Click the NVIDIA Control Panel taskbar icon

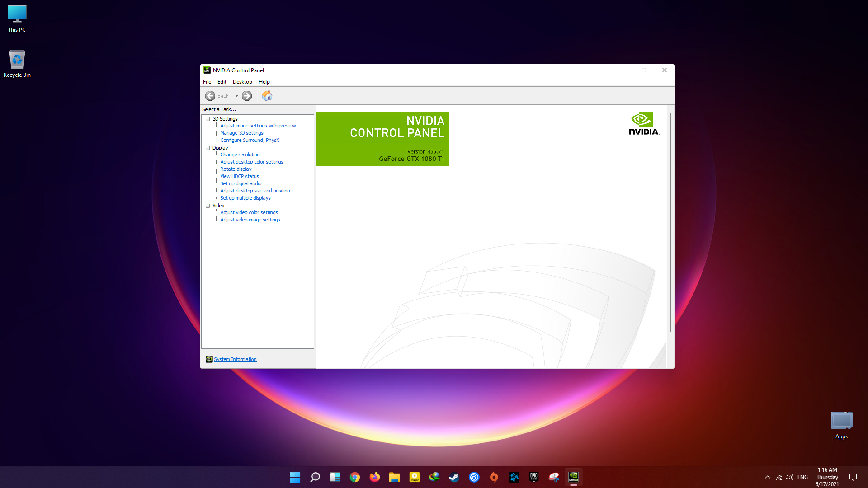pyautogui.click(x=574, y=477)
